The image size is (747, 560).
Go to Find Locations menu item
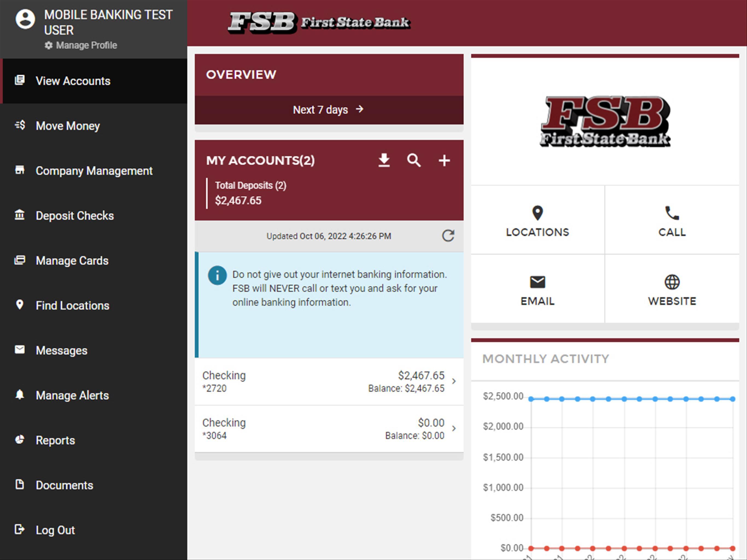click(94, 305)
